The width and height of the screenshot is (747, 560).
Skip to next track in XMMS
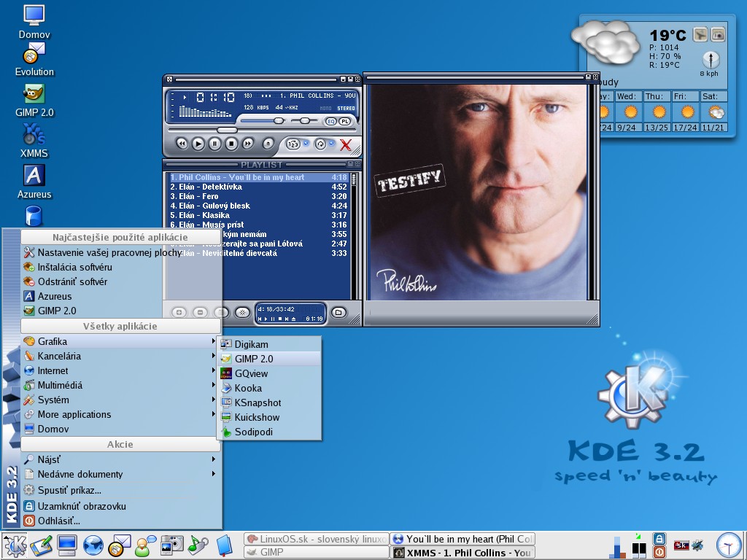point(248,144)
